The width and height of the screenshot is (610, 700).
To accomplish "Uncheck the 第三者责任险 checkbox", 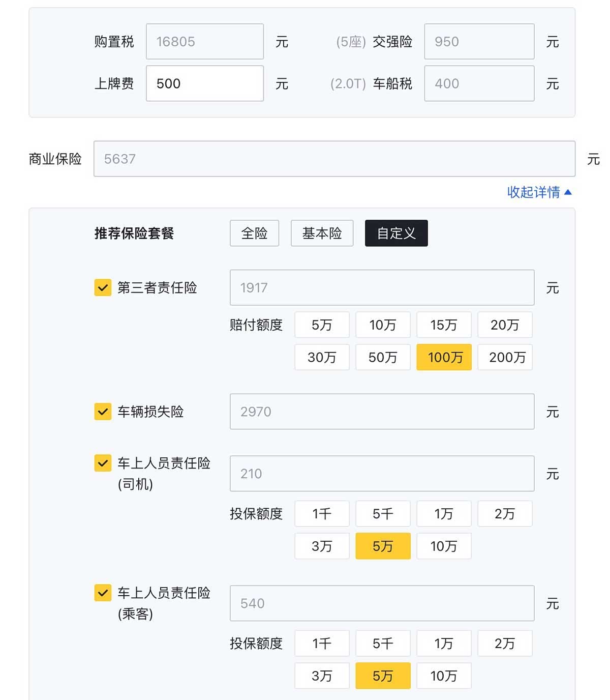I will 103,287.
